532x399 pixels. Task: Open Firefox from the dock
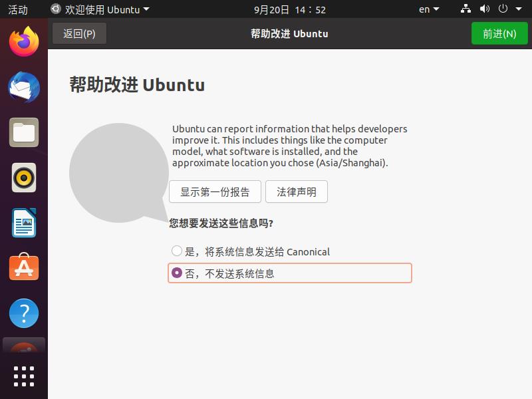pos(24,42)
